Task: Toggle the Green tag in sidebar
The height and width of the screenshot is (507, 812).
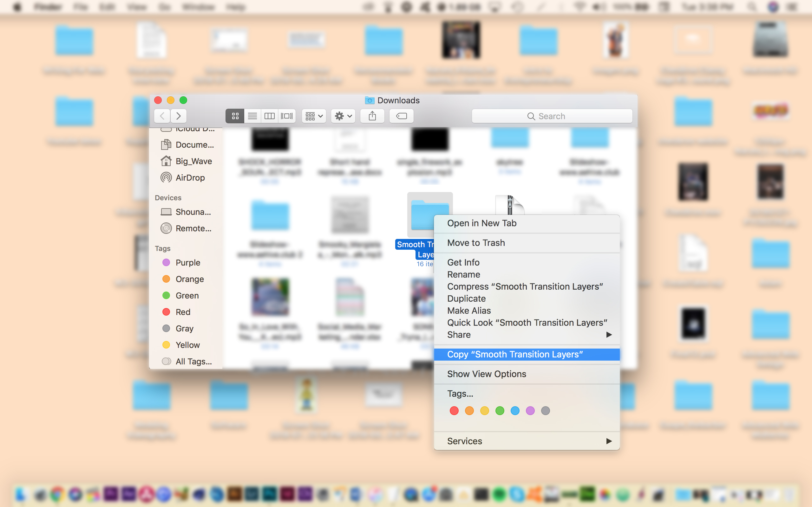Action: coord(187,295)
